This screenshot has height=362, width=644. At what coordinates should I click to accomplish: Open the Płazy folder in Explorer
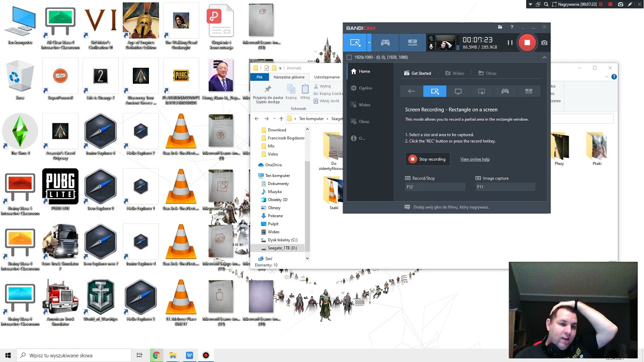[559, 149]
